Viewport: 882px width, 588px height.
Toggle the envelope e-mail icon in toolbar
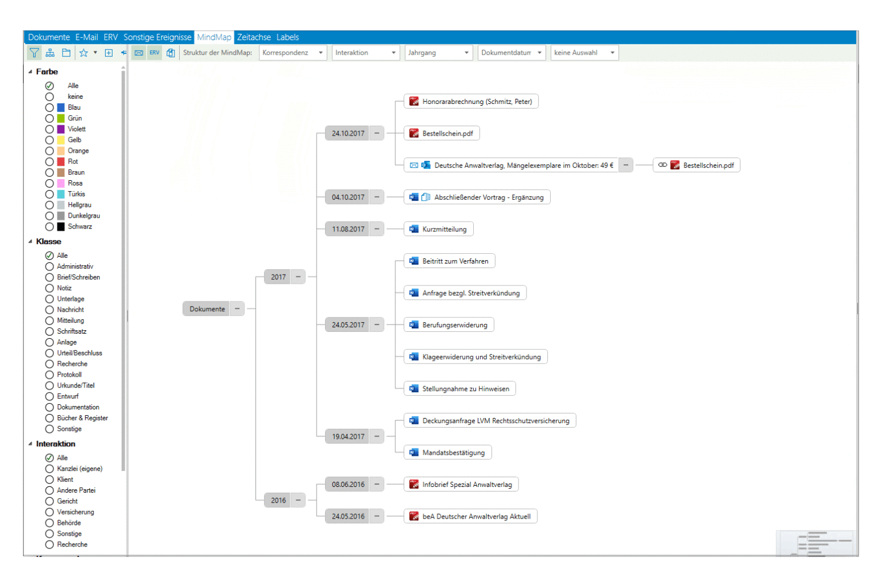tap(139, 53)
